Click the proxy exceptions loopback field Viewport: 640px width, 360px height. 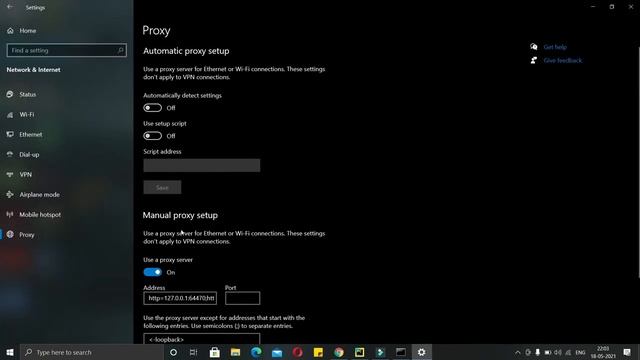point(202,338)
